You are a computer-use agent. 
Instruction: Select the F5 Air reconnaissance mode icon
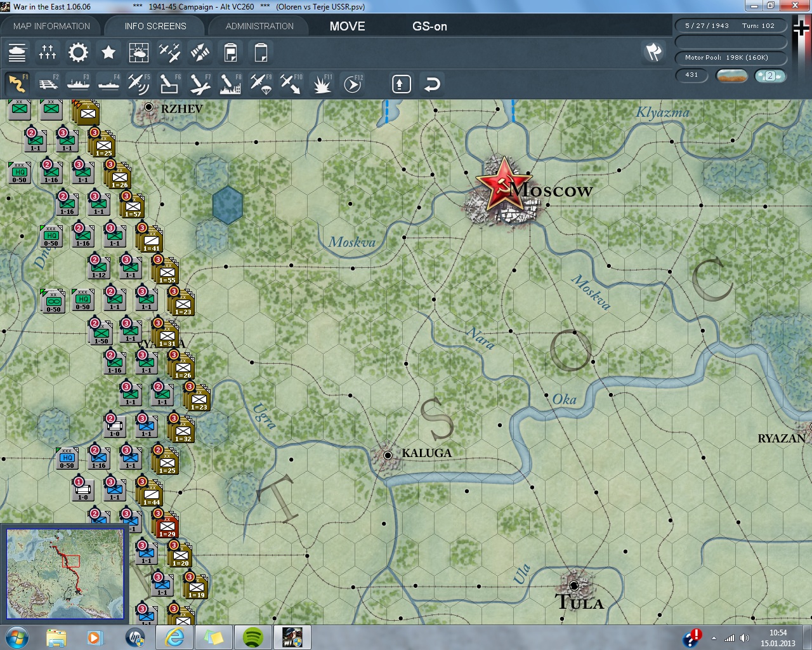139,84
